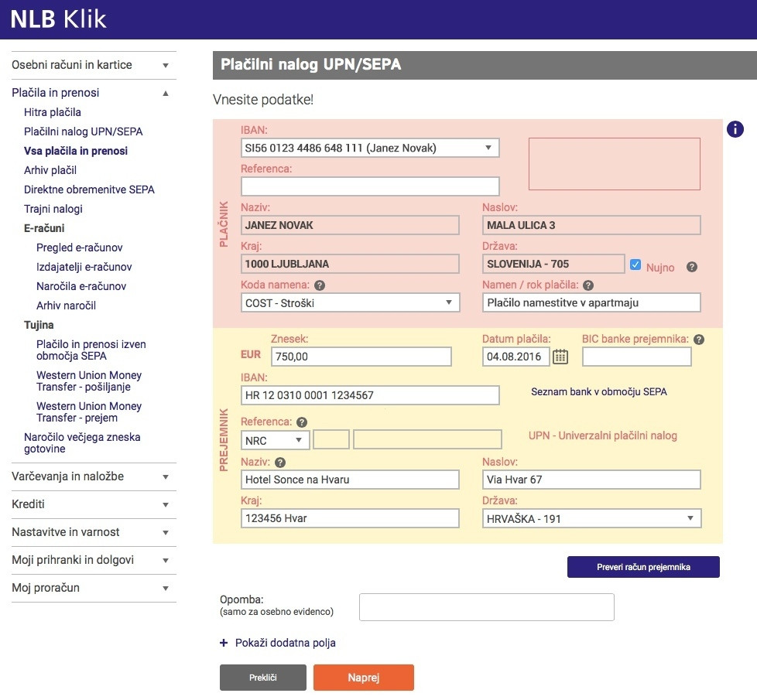Click the blue info icon
757x700 pixels.
[x=735, y=129]
